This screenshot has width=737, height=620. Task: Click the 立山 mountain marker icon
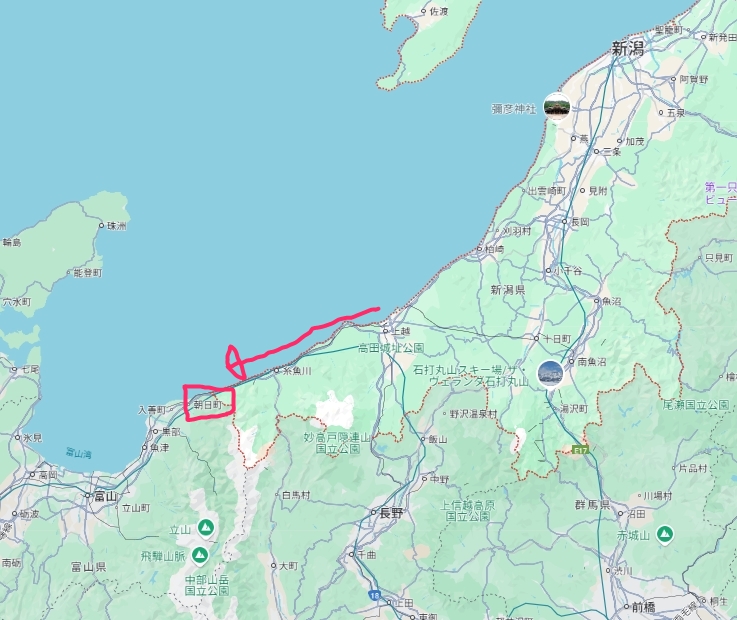[x=205, y=528]
